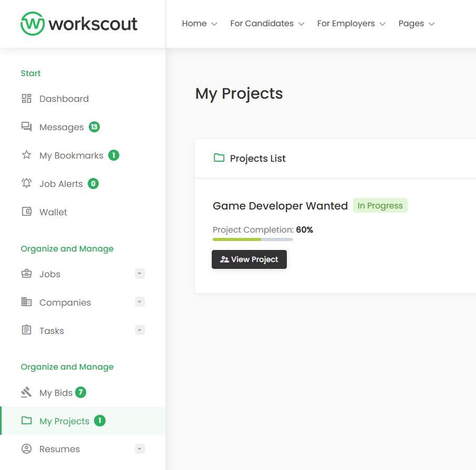Expand the Jobs submenu arrow

point(140,274)
